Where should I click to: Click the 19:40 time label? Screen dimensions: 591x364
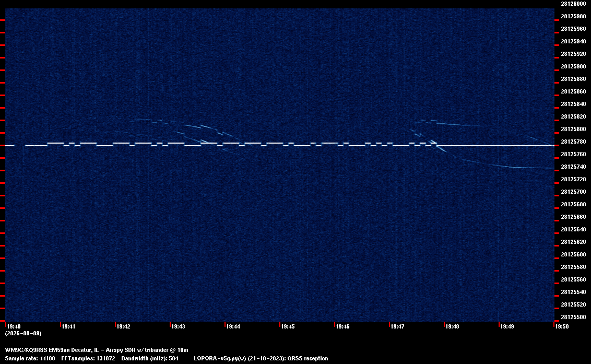coord(14,326)
